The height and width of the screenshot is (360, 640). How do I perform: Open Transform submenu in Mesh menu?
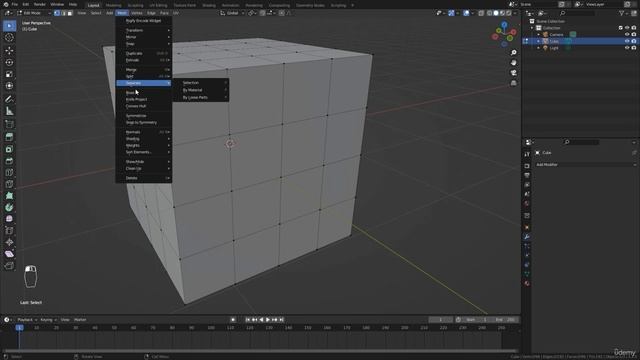(144, 30)
